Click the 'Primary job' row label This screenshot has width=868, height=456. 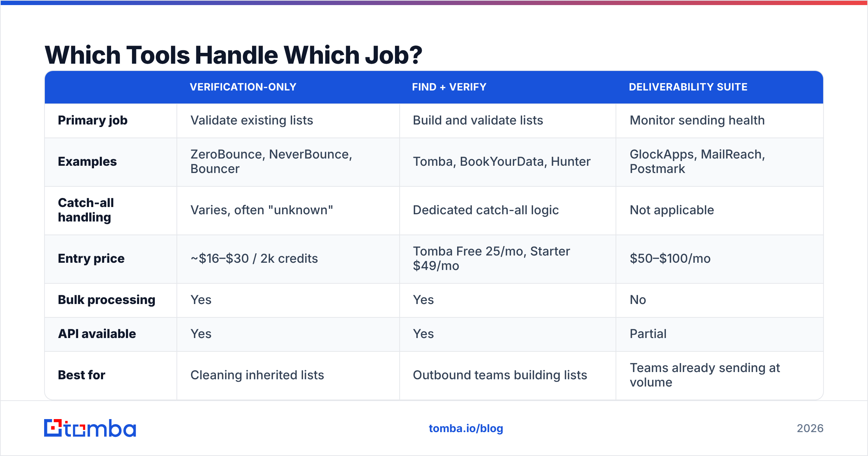[x=93, y=120]
